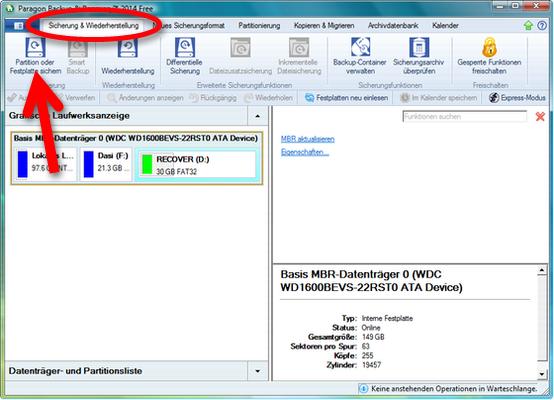The image size is (554, 400).
Task: Click the info icon in status bar
Action: point(363,389)
